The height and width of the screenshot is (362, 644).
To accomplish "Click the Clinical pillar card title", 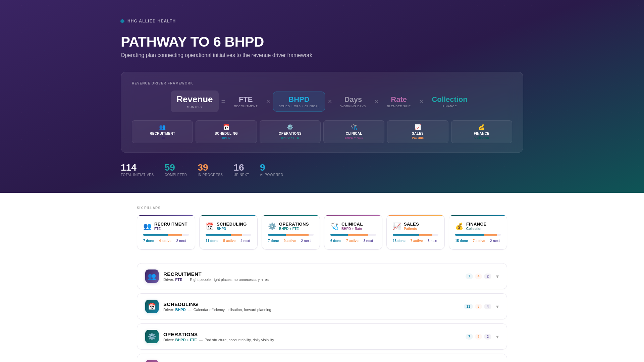I will click(352, 224).
